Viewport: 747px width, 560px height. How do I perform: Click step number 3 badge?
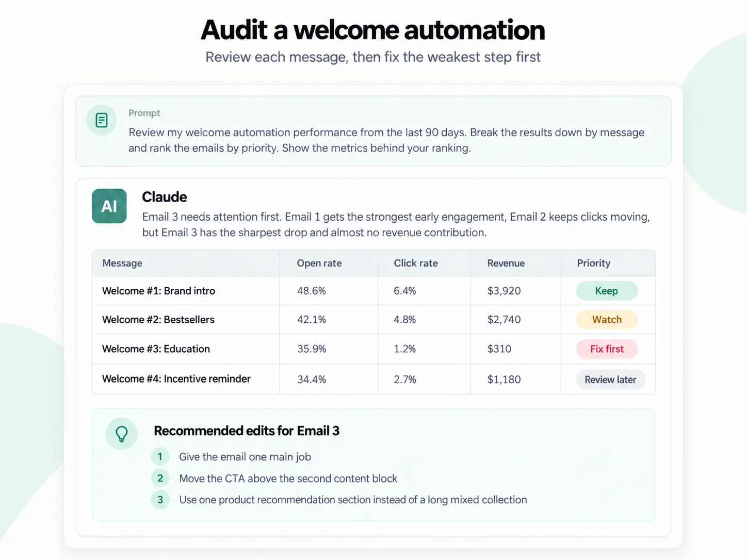[160, 500]
